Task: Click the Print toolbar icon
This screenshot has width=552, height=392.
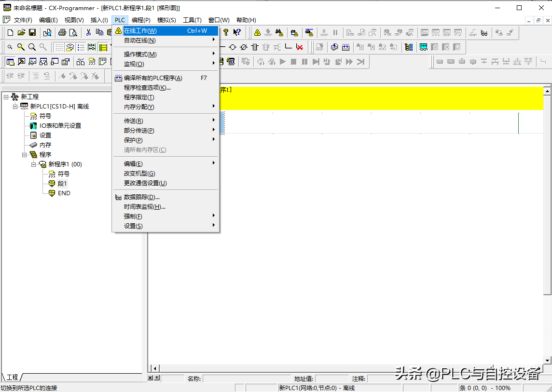Action: [x=62, y=32]
